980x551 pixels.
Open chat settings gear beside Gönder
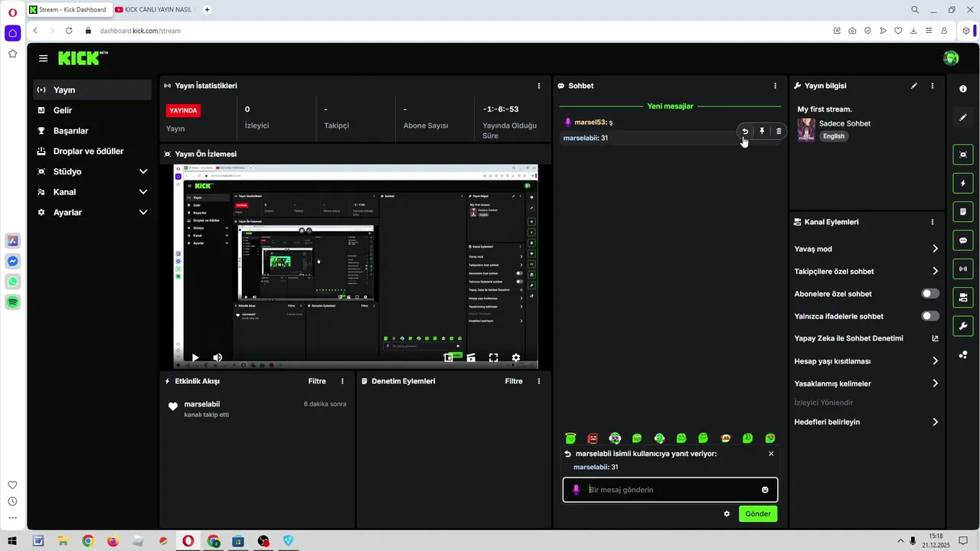pos(727,514)
